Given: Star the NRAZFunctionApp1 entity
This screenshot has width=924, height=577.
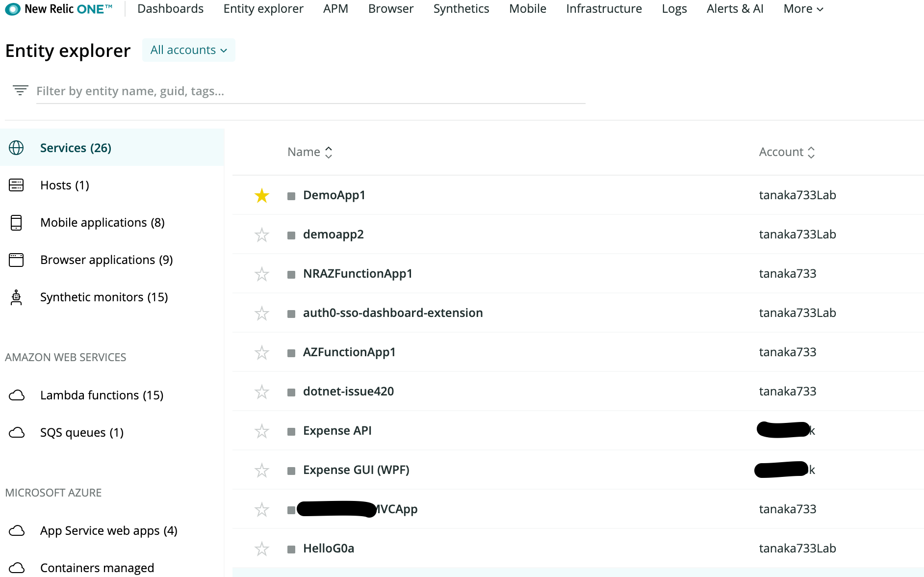Looking at the screenshot, I should [x=262, y=274].
